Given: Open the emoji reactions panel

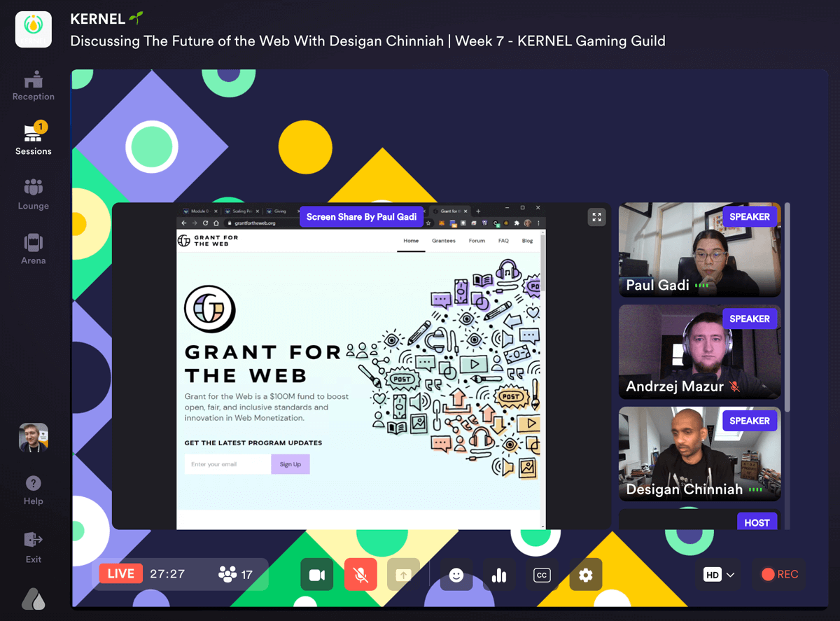Looking at the screenshot, I should point(456,574).
